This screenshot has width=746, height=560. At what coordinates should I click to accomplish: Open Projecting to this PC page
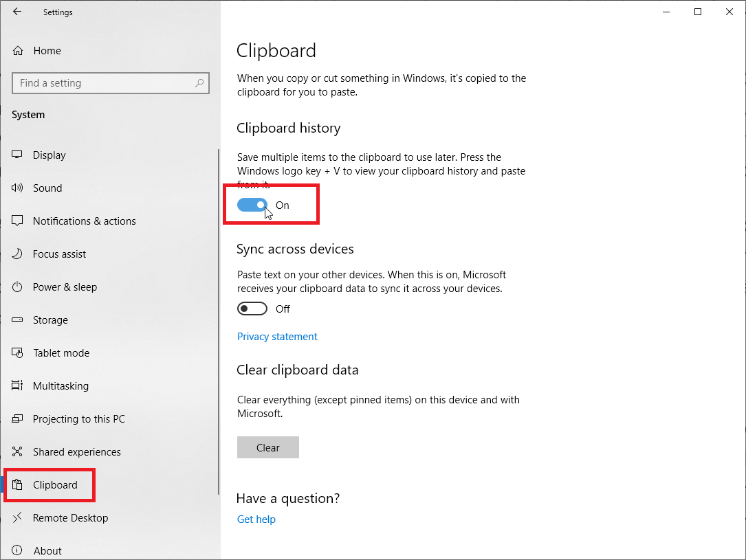(78, 419)
